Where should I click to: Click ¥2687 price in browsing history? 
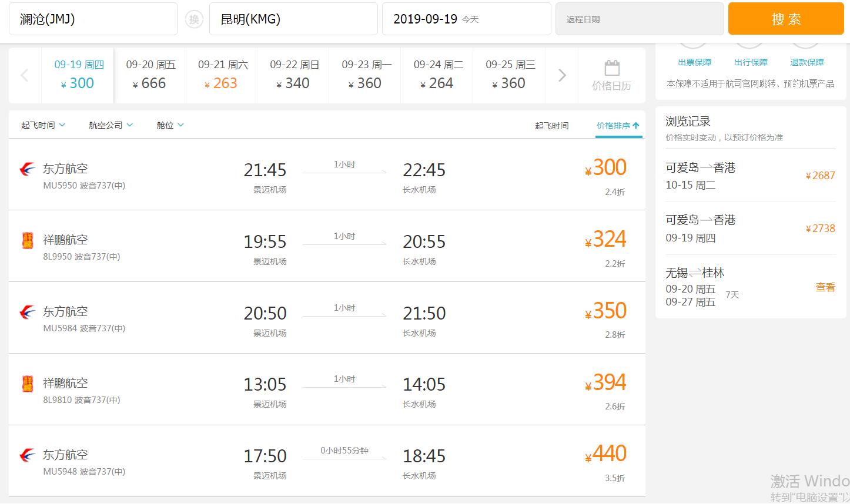821,176
